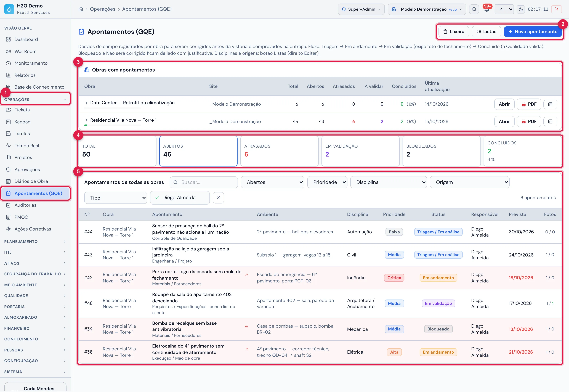Open the Origem filter dropdown
The height and width of the screenshot is (392, 569).
470,182
